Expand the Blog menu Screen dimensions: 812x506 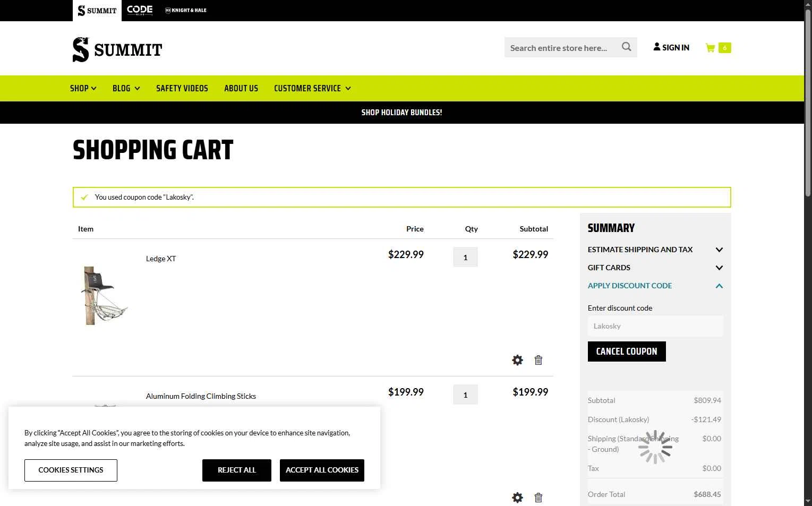click(126, 88)
